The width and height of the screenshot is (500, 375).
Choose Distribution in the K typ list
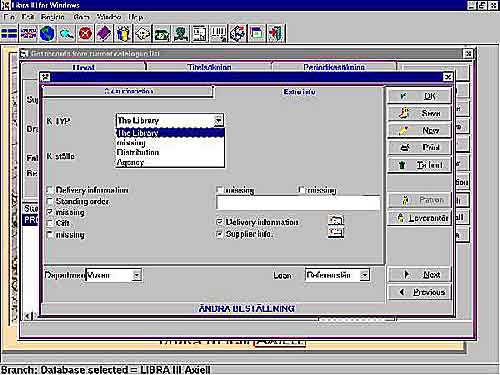pyautogui.click(x=170, y=152)
